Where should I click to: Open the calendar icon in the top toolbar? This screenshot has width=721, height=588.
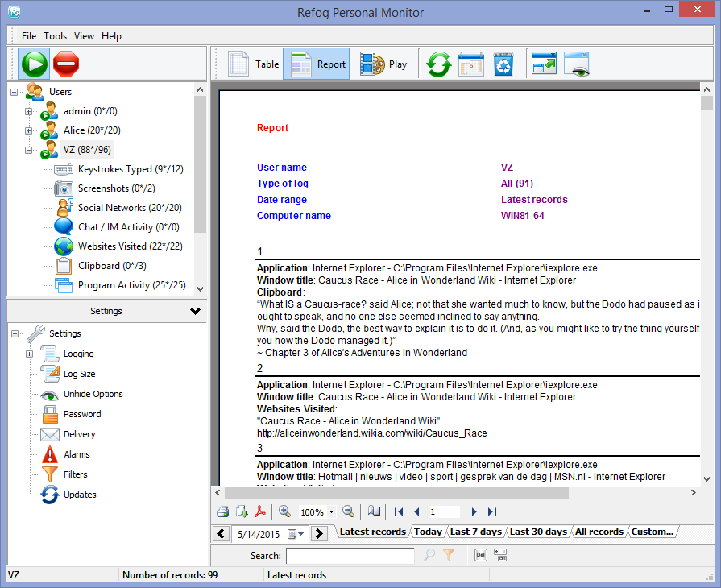tap(470, 64)
